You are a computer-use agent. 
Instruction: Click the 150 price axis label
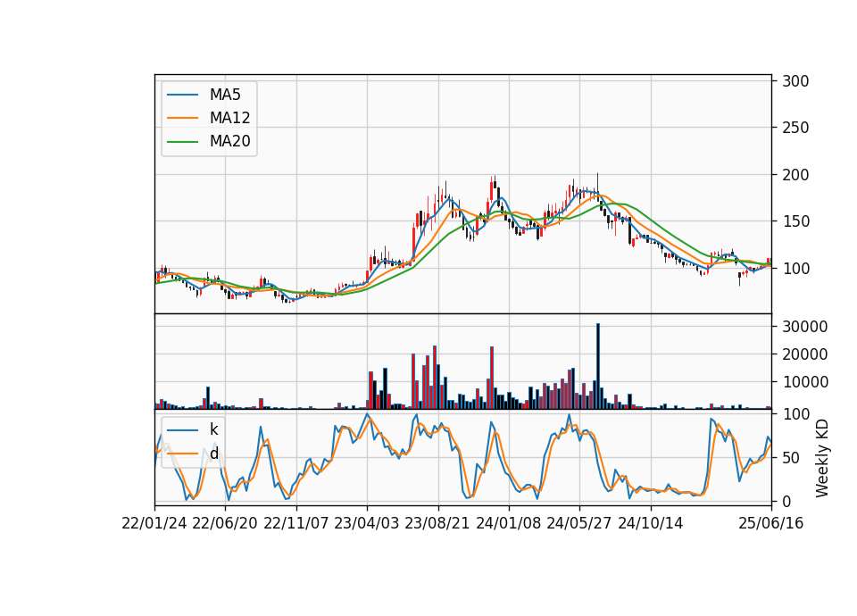click(795, 221)
